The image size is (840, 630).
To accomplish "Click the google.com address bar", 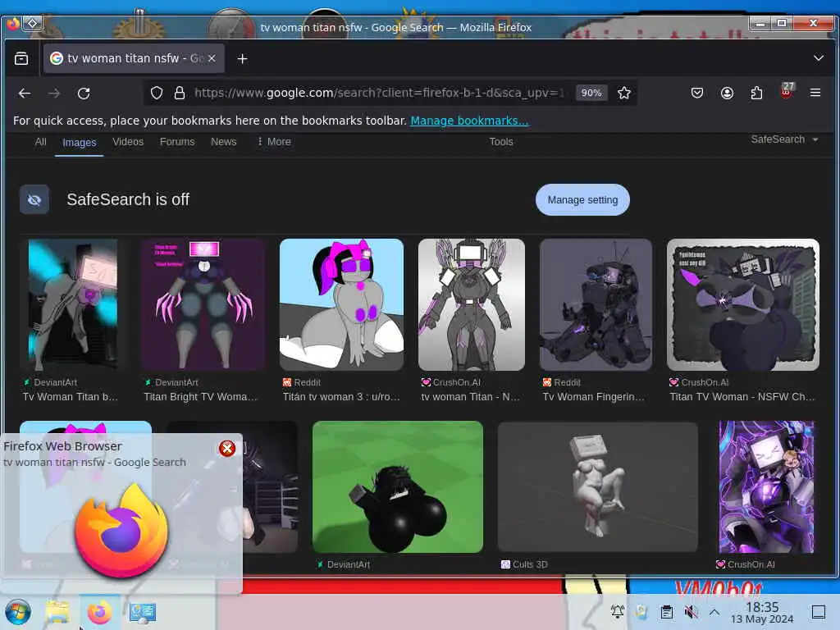I will pos(379,93).
